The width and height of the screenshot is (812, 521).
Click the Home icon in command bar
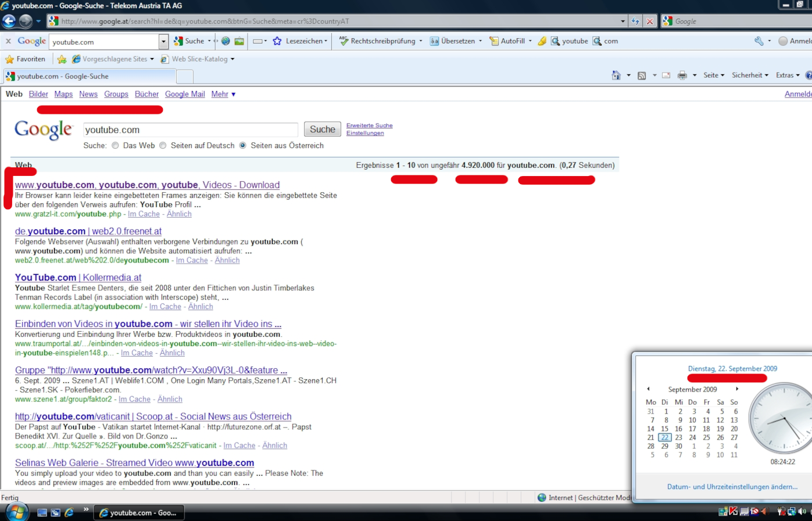616,76
